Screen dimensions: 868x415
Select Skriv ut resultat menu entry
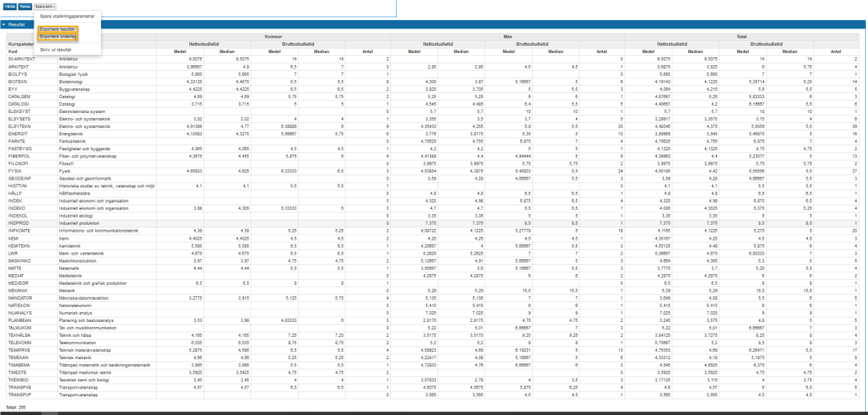[55, 49]
